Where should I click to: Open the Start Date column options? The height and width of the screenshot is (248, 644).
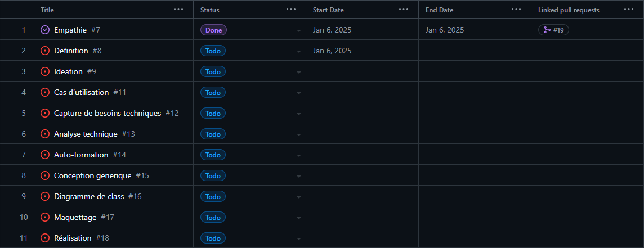404,10
